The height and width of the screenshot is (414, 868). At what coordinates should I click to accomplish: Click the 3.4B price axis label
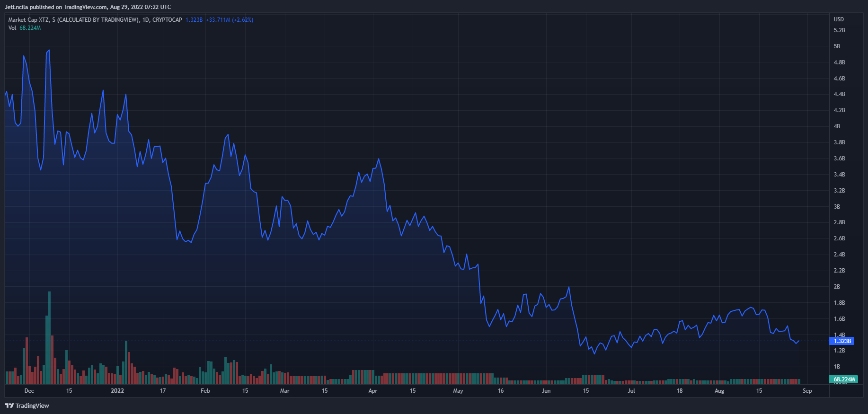(x=839, y=175)
